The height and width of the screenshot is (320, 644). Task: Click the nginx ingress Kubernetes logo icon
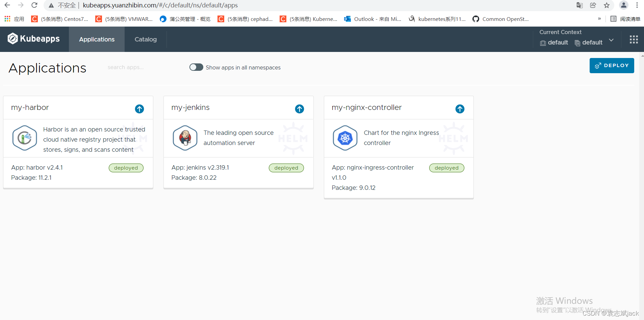point(345,138)
